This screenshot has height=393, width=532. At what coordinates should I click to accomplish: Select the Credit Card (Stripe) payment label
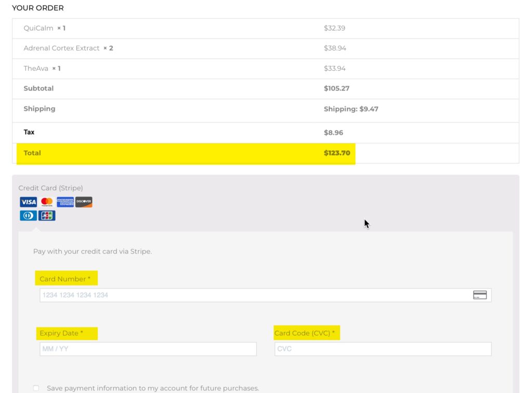pyautogui.click(x=50, y=188)
